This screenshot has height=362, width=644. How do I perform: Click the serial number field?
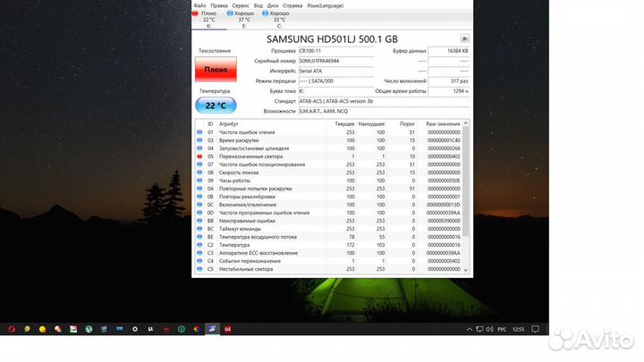336,61
